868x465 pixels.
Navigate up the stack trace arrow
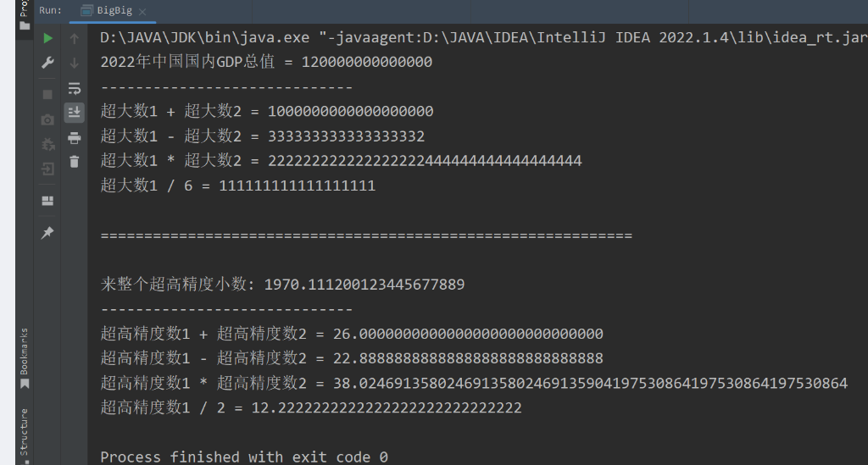[75, 39]
